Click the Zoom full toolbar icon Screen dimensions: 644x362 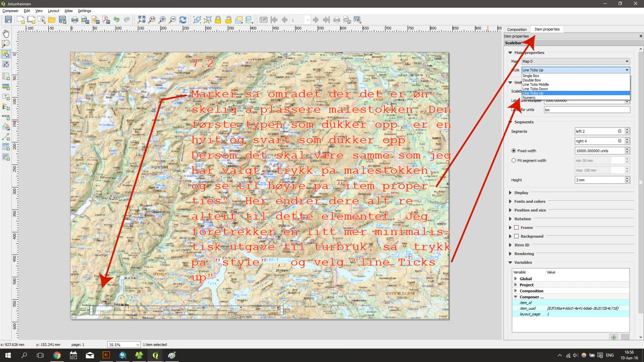141,20
